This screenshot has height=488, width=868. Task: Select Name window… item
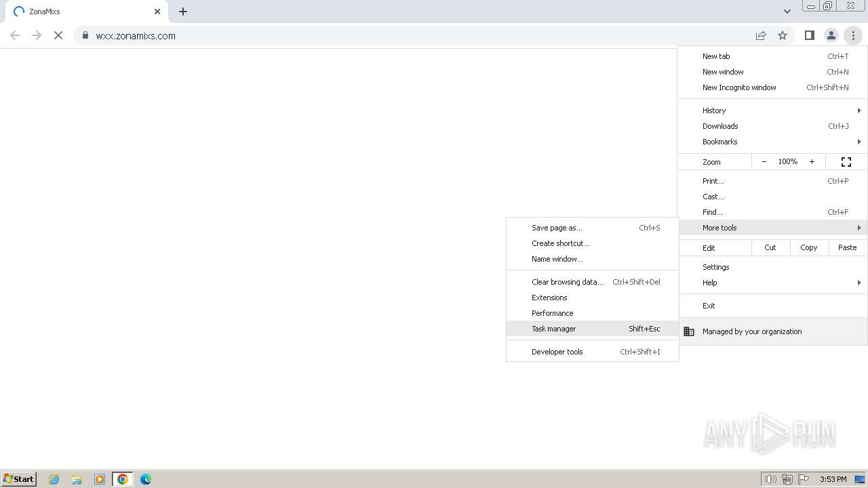click(x=592, y=259)
